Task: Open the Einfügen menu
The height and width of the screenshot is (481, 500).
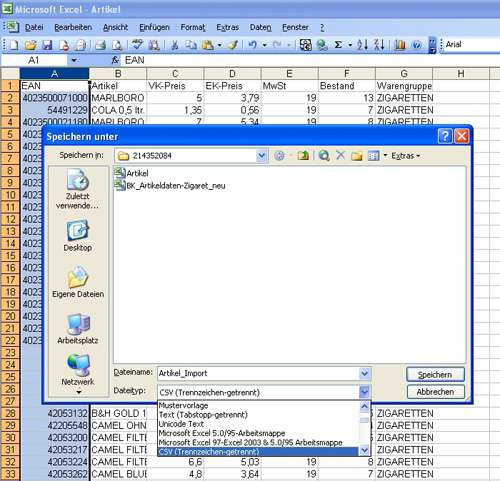Action: coord(154,27)
